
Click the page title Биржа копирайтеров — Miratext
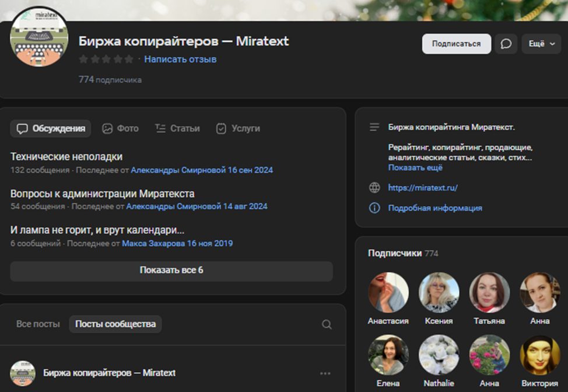click(184, 41)
